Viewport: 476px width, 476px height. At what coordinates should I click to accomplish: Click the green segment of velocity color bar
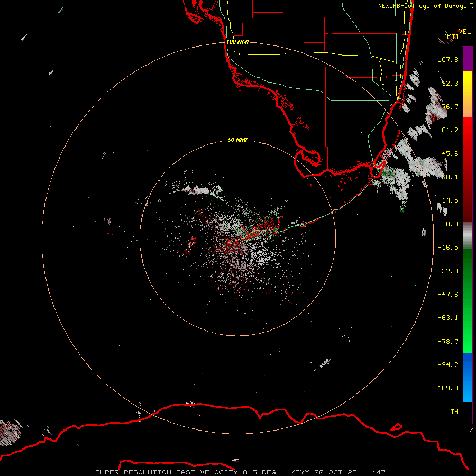467,300
